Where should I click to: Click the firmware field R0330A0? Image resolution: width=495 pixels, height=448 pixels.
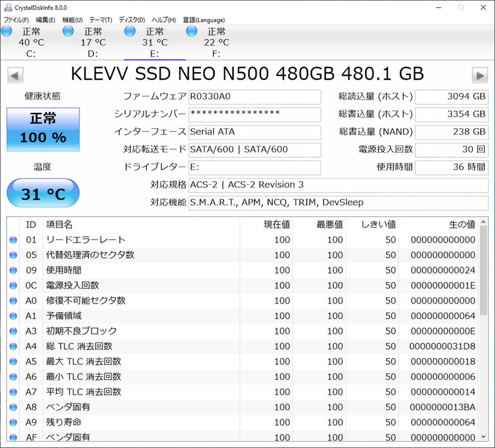(255, 97)
